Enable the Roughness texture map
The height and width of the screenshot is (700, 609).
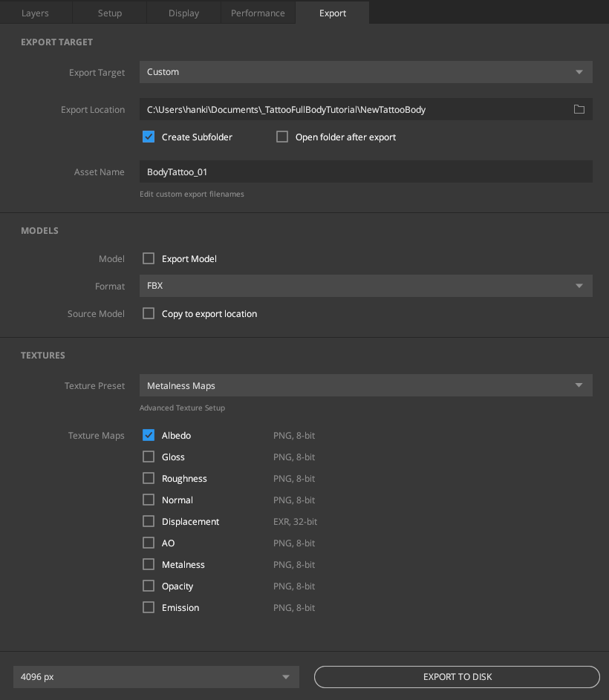pos(148,478)
